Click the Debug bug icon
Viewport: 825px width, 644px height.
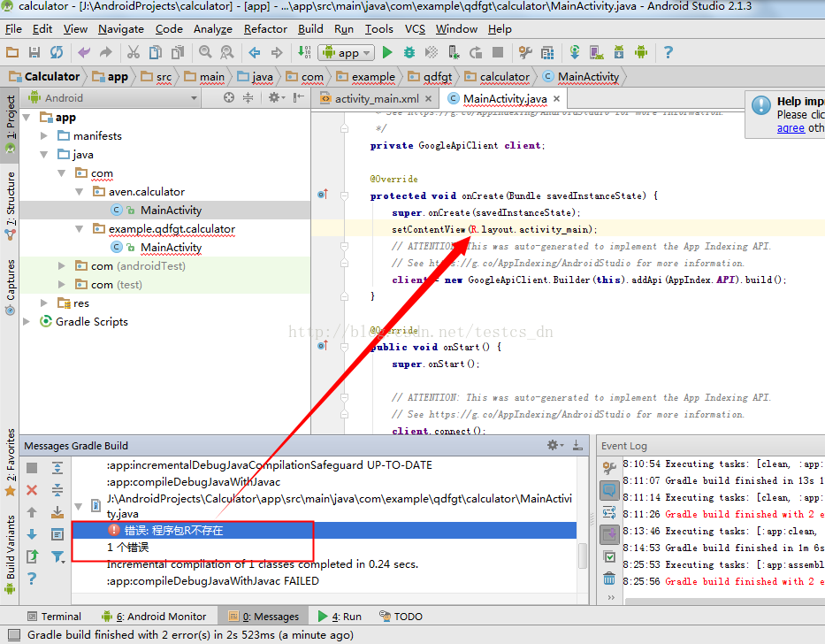(409, 52)
